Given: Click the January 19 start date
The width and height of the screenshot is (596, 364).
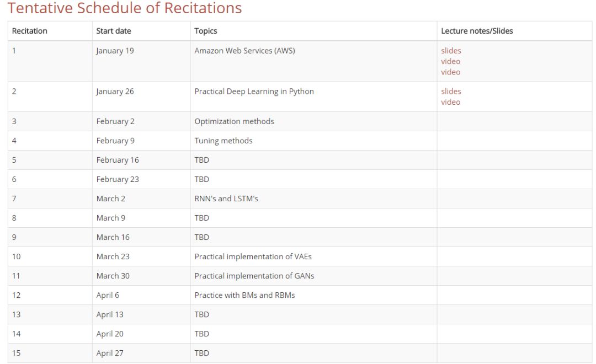Looking at the screenshot, I should click(115, 51).
